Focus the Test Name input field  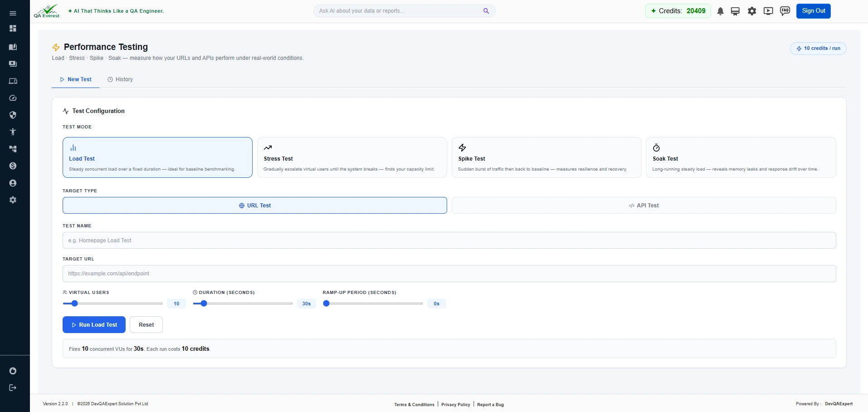(449, 240)
